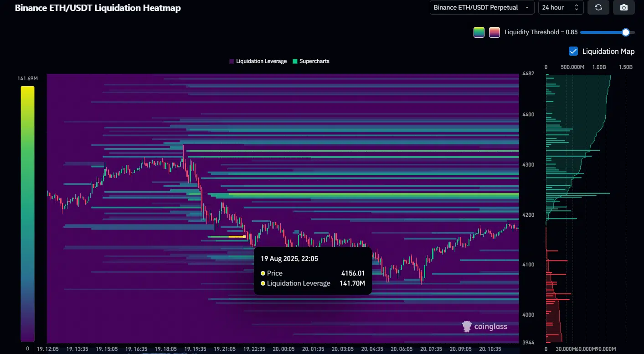This screenshot has width=644, height=354.
Task: Click the 4400 price axis label
Action: tap(529, 115)
